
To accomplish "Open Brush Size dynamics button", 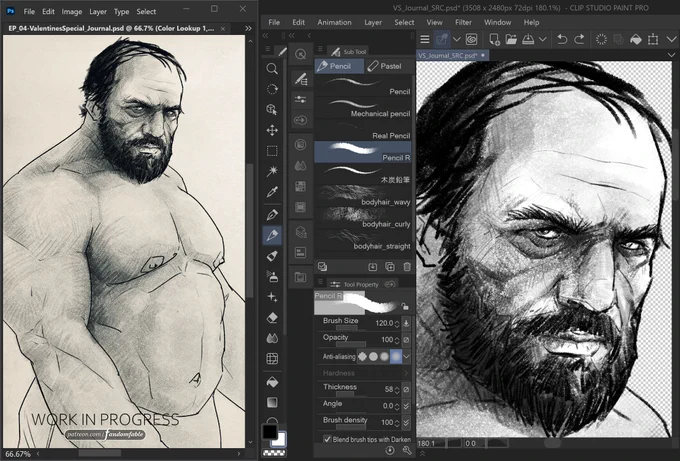I will pos(406,323).
